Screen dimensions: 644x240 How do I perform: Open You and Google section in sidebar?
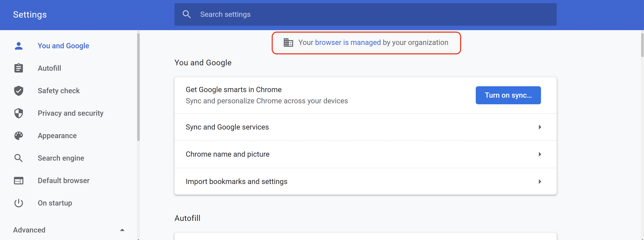point(63,46)
